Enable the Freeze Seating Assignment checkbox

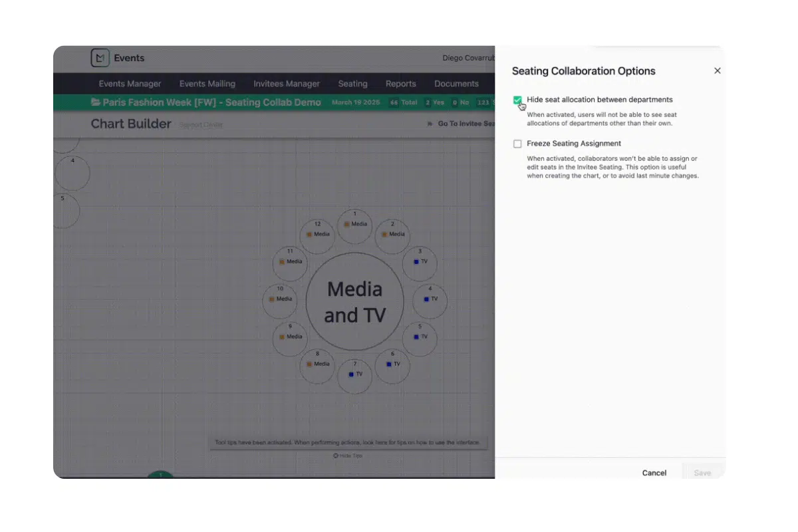(517, 143)
